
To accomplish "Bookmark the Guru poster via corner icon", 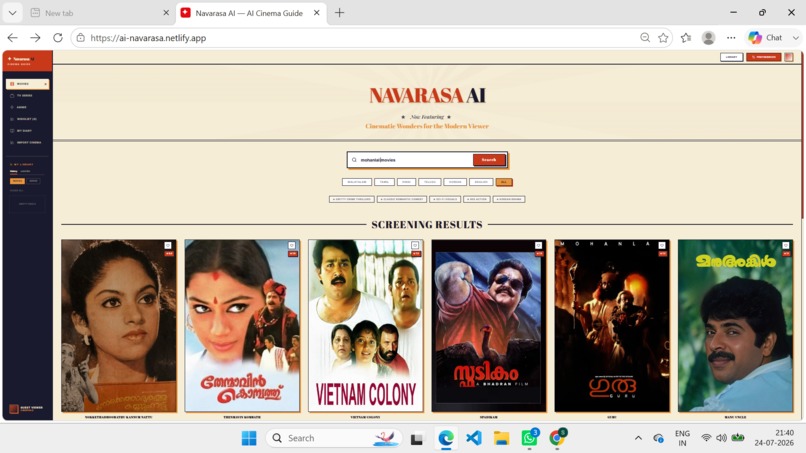I will (662, 245).
